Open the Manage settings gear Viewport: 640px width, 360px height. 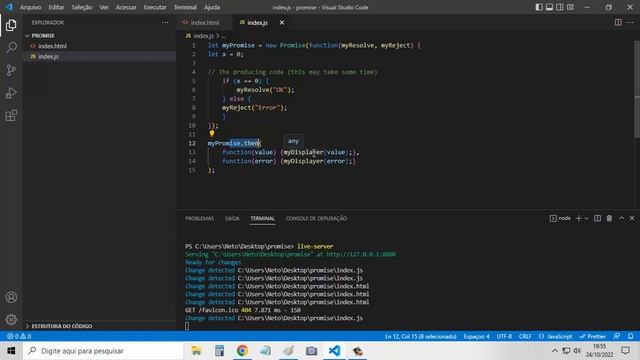click(x=11, y=319)
